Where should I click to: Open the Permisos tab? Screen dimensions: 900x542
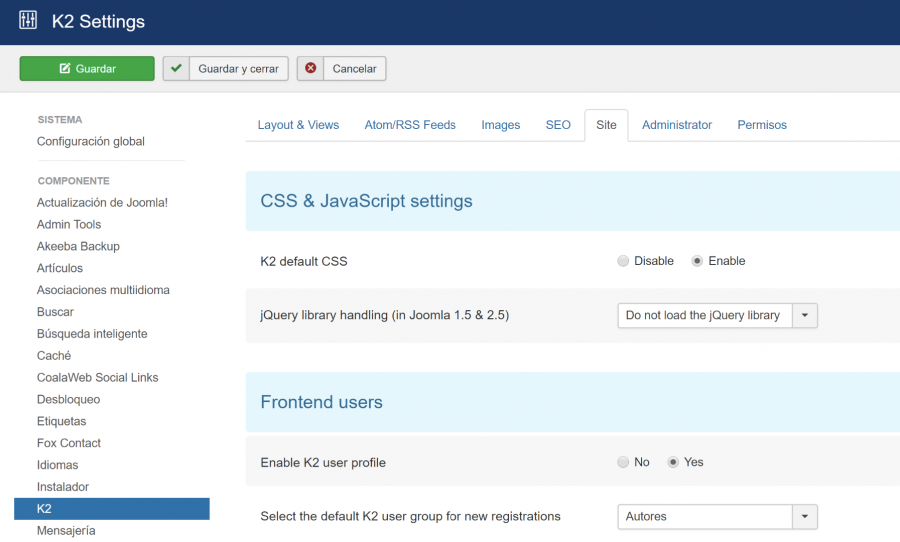click(x=762, y=125)
